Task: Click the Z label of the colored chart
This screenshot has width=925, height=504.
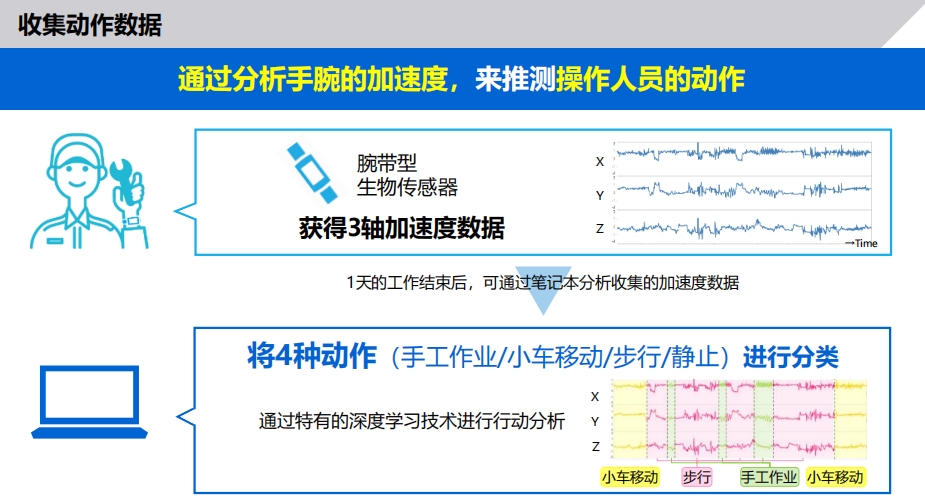Action: (x=595, y=447)
